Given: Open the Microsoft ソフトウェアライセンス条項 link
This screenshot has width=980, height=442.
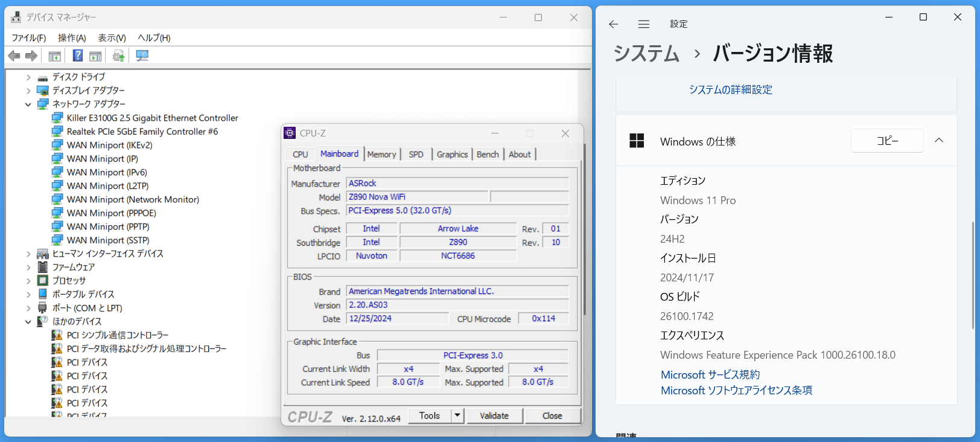Looking at the screenshot, I should point(736,391).
